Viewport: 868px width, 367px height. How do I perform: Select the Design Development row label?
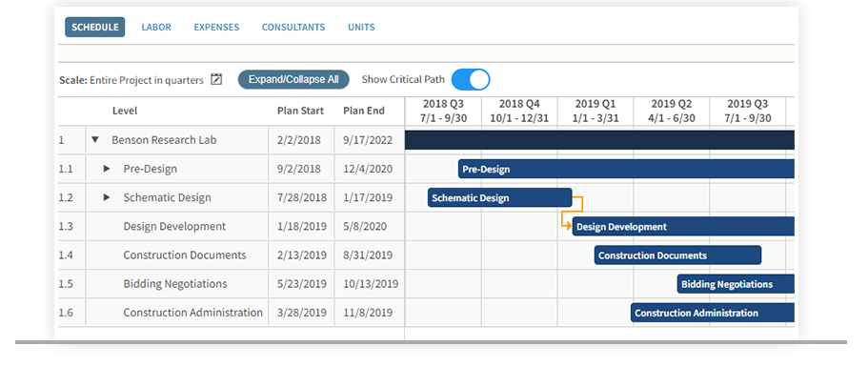click(174, 227)
